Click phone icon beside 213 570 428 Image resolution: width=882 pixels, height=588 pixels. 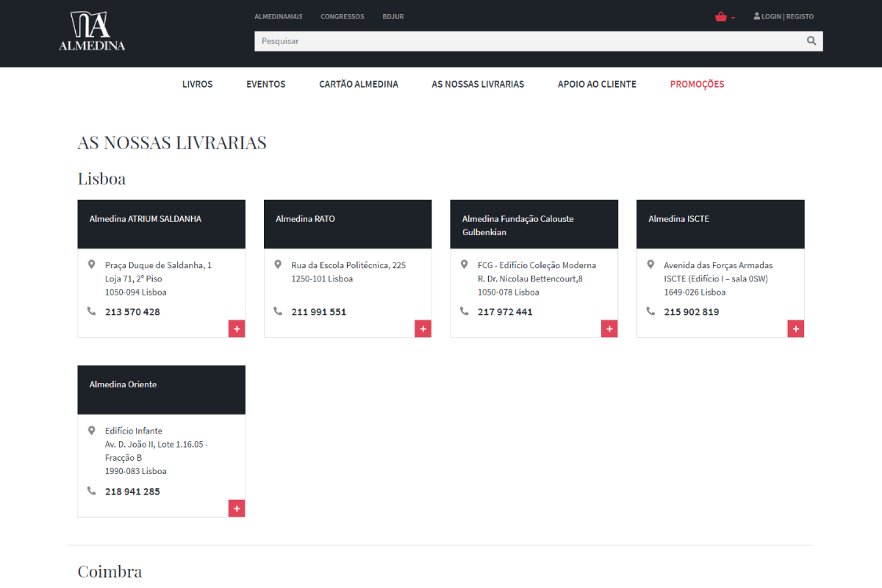92,312
